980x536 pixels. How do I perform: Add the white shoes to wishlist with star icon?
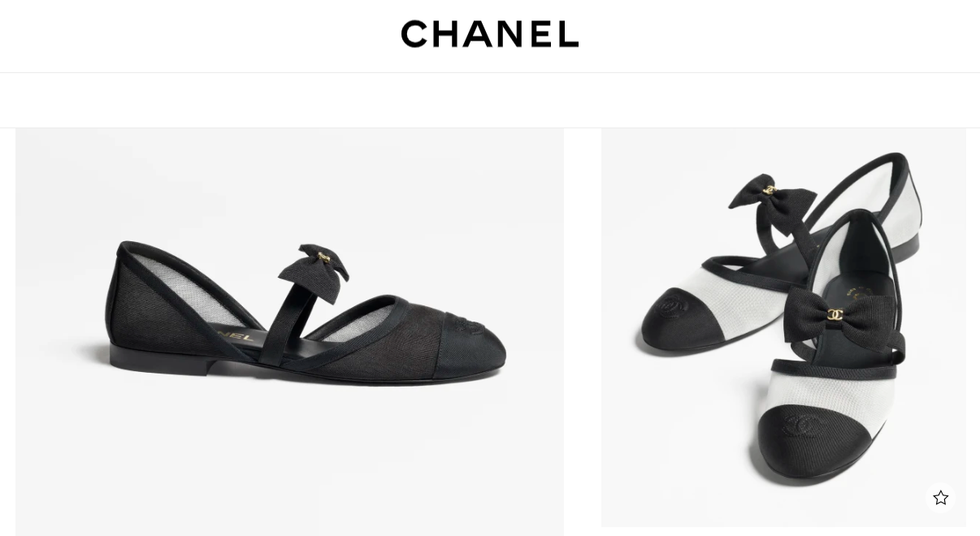(940, 498)
